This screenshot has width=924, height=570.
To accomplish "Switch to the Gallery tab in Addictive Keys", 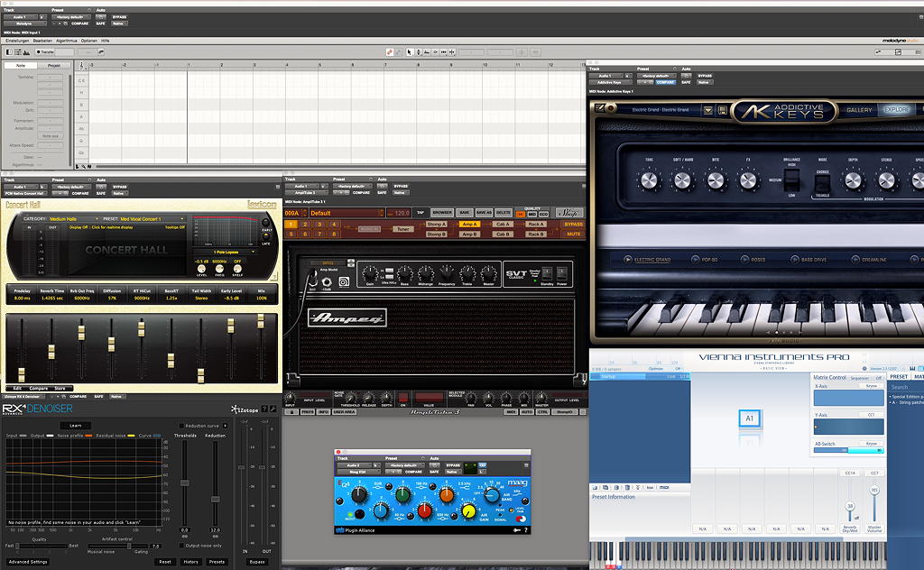I will point(859,110).
